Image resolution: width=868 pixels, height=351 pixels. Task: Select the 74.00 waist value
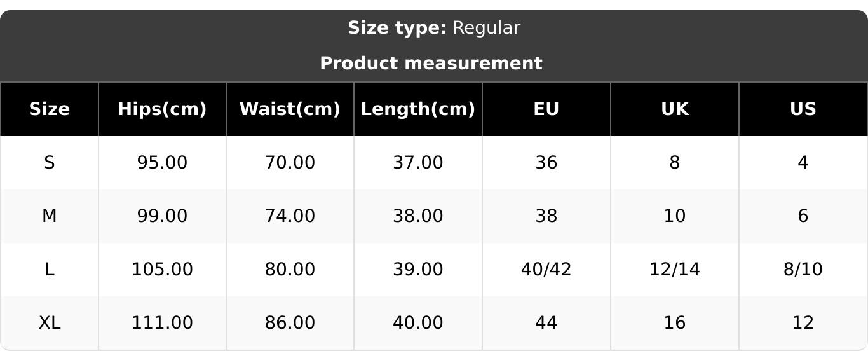(x=290, y=216)
